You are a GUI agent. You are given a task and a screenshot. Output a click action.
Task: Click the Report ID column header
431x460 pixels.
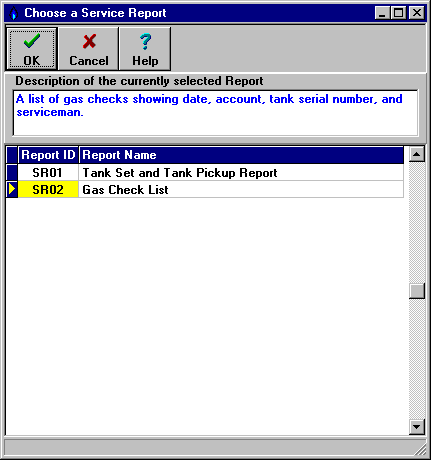pos(48,155)
